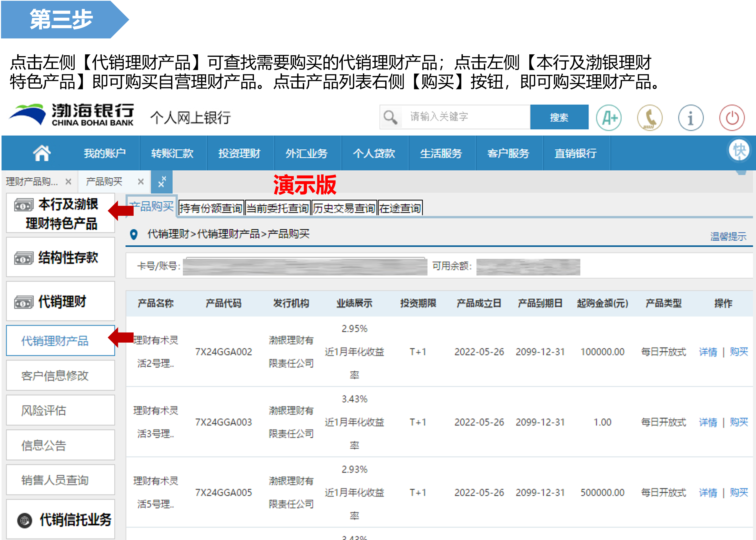Select 代销理财产品 in sidebar
This screenshot has height=540, width=756.
coord(61,341)
